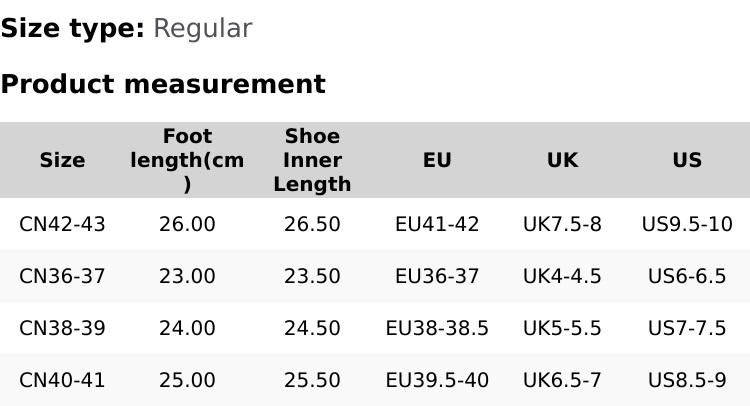Click the 26.50 shoe inner length value
This screenshot has width=750, height=406.
tap(312, 224)
